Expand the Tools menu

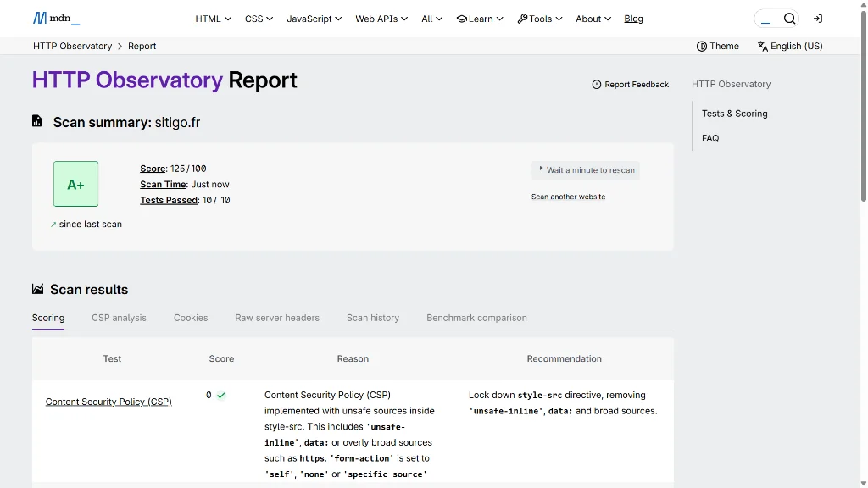coord(540,19)
